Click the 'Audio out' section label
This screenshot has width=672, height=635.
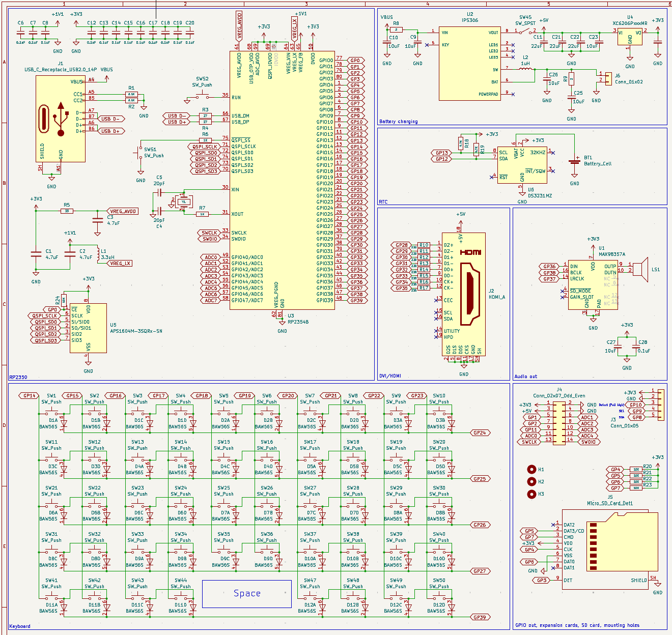pos(525,377)
